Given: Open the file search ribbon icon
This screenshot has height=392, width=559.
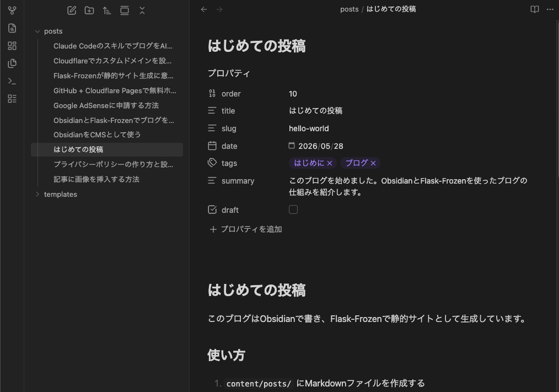Looking at the screenshot, I should coord(12,28).
